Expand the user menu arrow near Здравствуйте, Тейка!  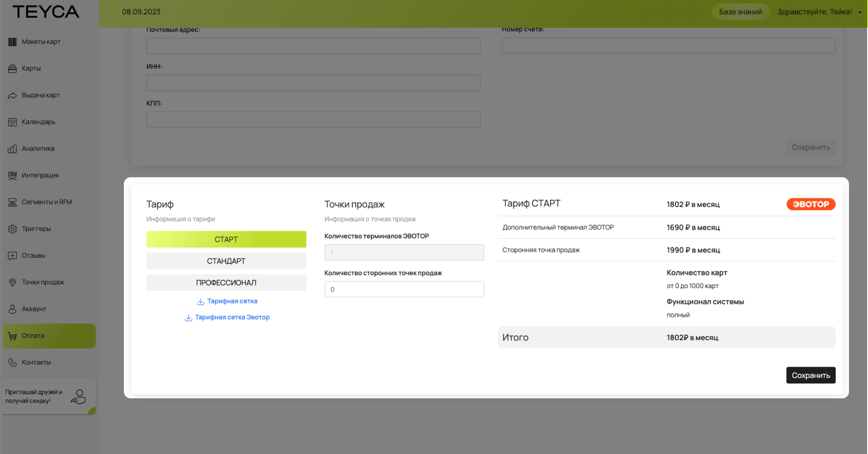click(x=860, y=12)
